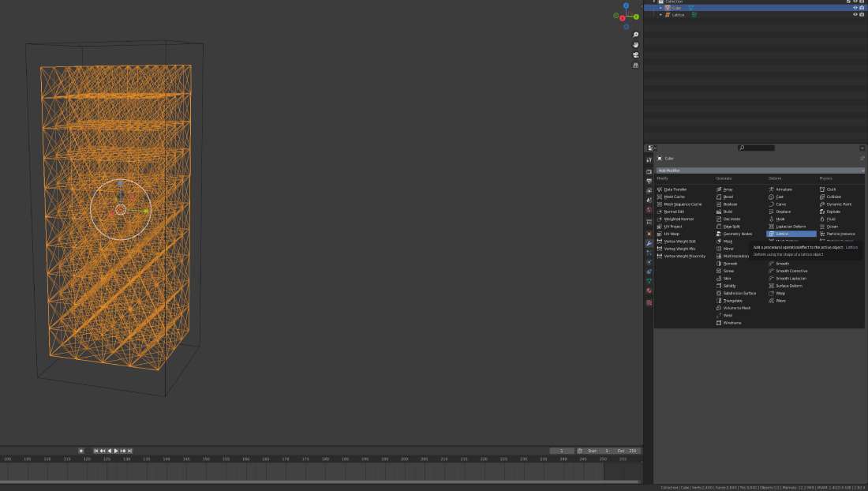Open the World properties tab icon
The width and height of the screenshot is (868, 491).
(x=649, y=210)
